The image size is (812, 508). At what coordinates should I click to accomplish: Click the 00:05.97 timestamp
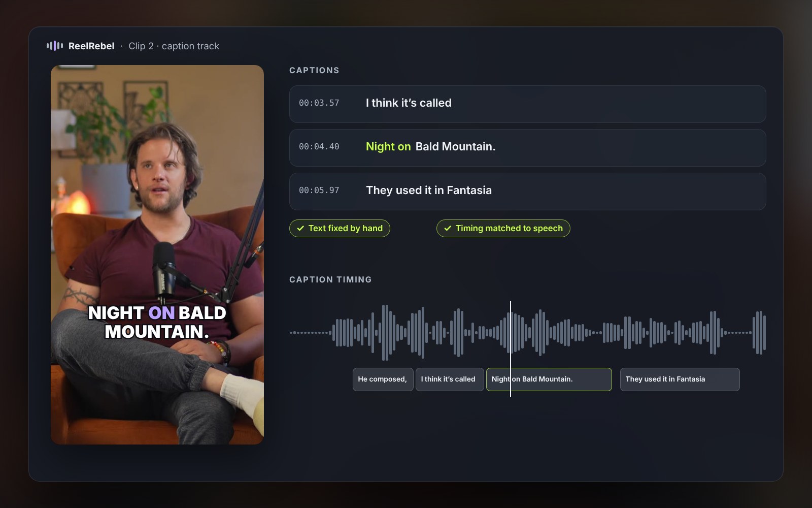pyautogui.click(x=319, y=190)
